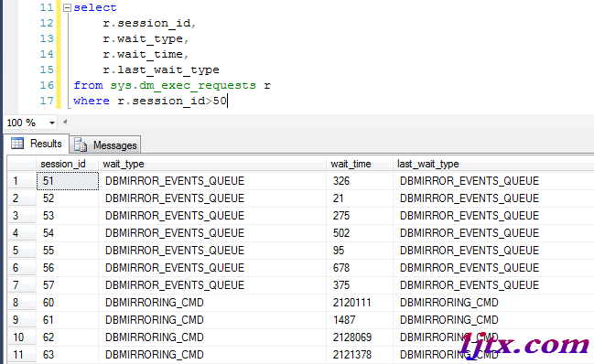This screenshot has height=364, width=594.
Task: Select the session_id column header
Action: [x=68, y=164]
